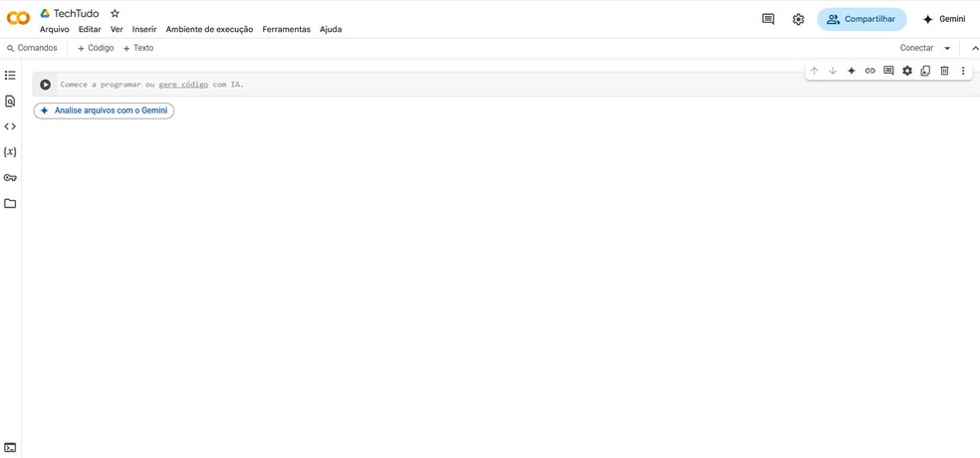Open the Ferramentas menu
980x458 pixels.
(286, 29)
